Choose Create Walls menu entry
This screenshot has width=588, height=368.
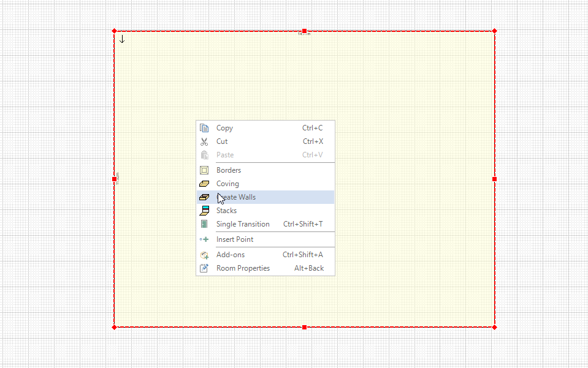[x=265, y=197]
